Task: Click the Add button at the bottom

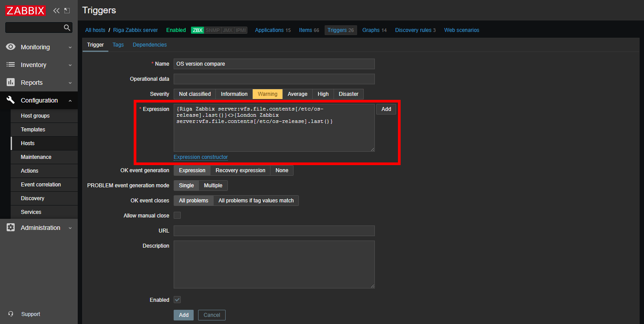Action: 183,315
